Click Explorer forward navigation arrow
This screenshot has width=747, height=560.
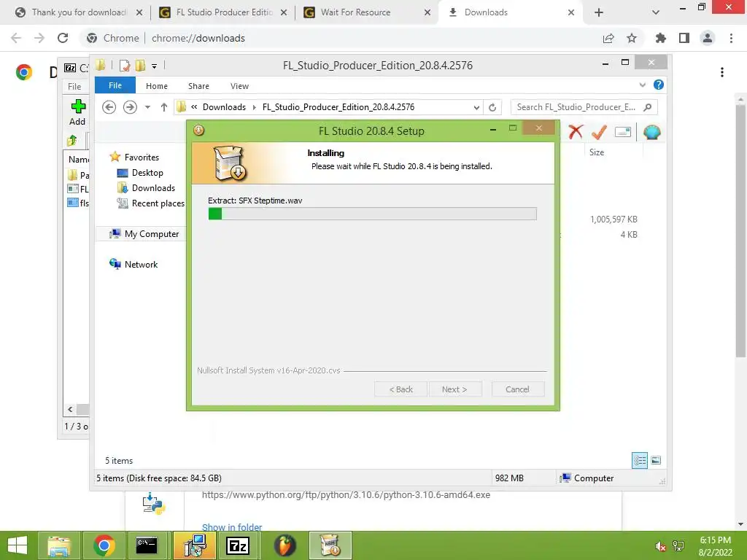[130, 107]
